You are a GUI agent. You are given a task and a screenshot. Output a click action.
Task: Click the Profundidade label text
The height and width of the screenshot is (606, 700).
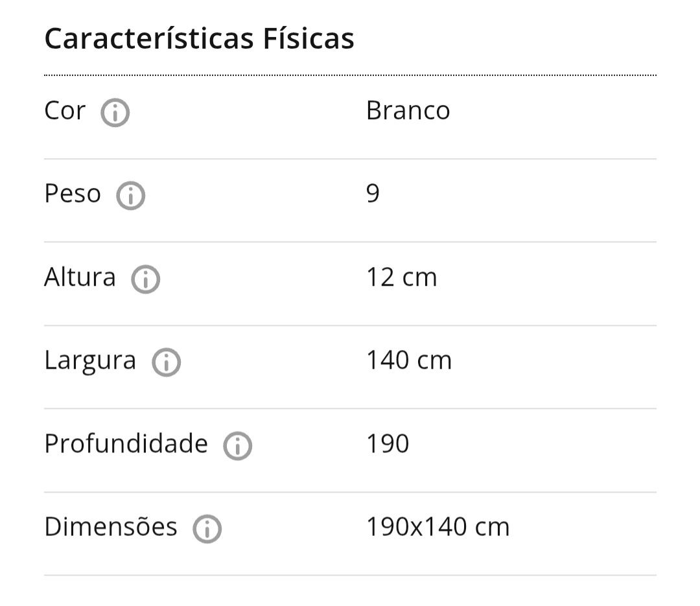click(x=126, y=443)
